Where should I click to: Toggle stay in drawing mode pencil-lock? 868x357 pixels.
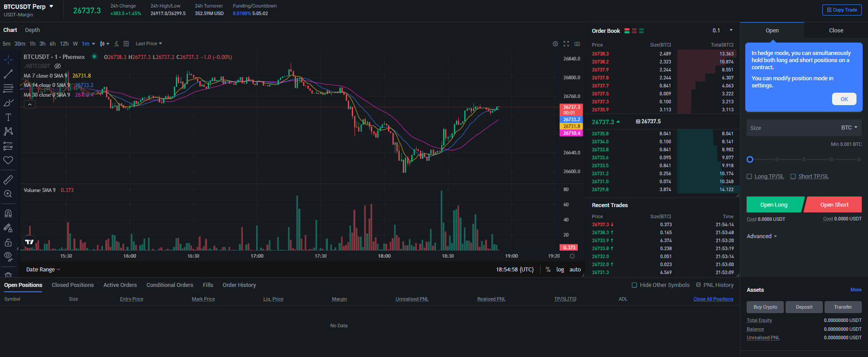[x=8, y=228]
